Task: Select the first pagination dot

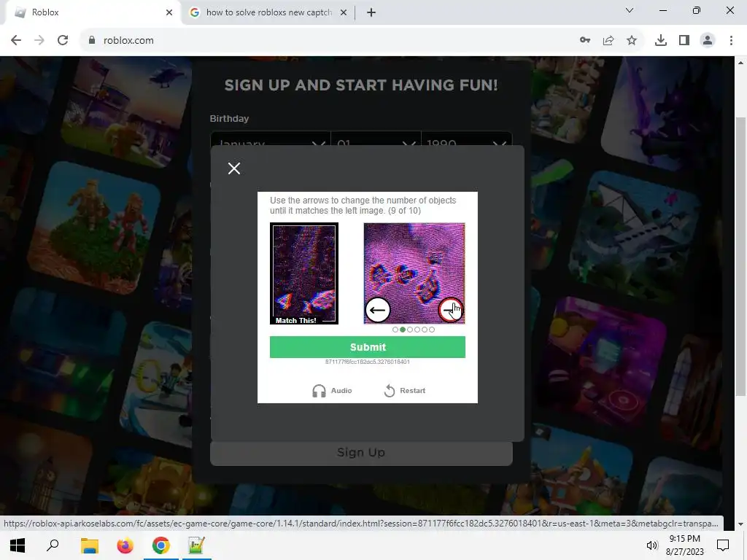Action: tap(395, 330)
